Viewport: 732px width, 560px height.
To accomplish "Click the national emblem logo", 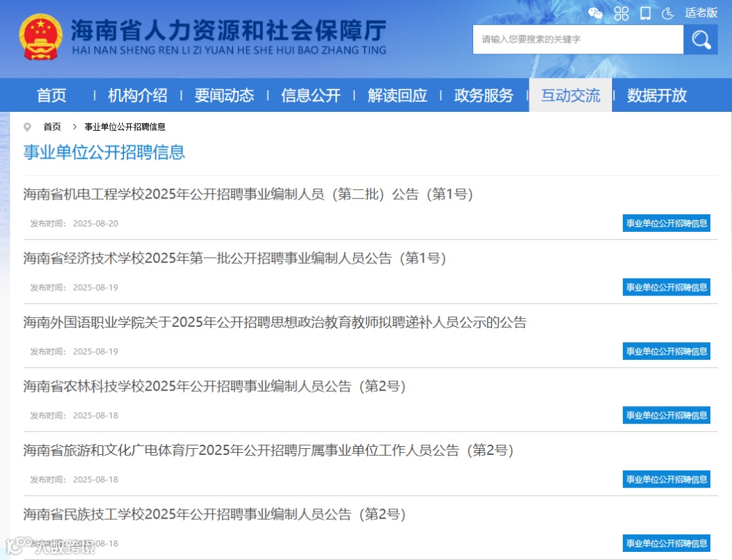I will pos(41,37).
